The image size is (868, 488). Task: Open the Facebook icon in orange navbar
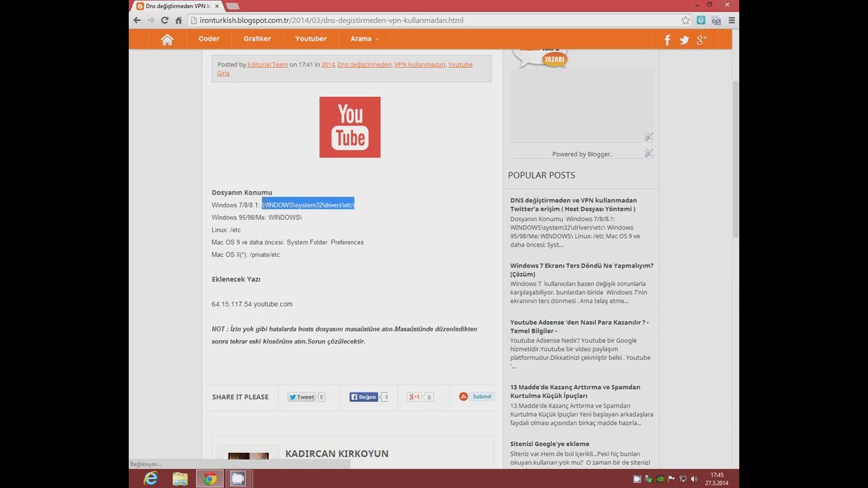coord(667,40)
